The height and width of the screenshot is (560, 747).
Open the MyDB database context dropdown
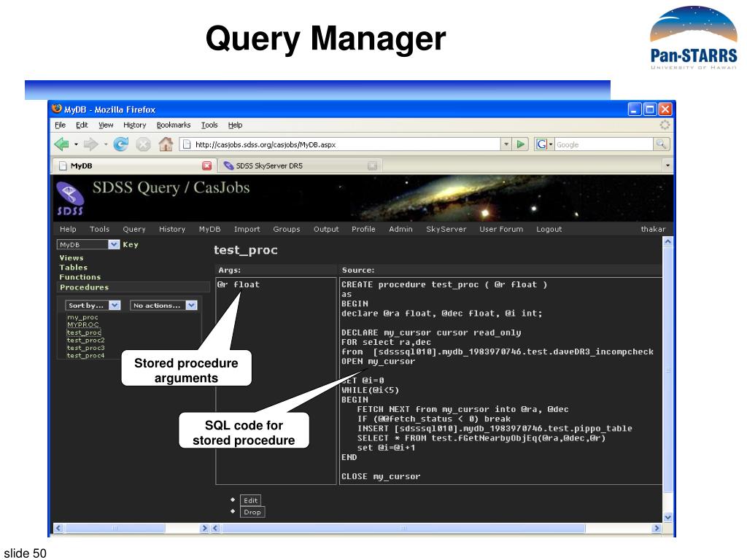88,244
